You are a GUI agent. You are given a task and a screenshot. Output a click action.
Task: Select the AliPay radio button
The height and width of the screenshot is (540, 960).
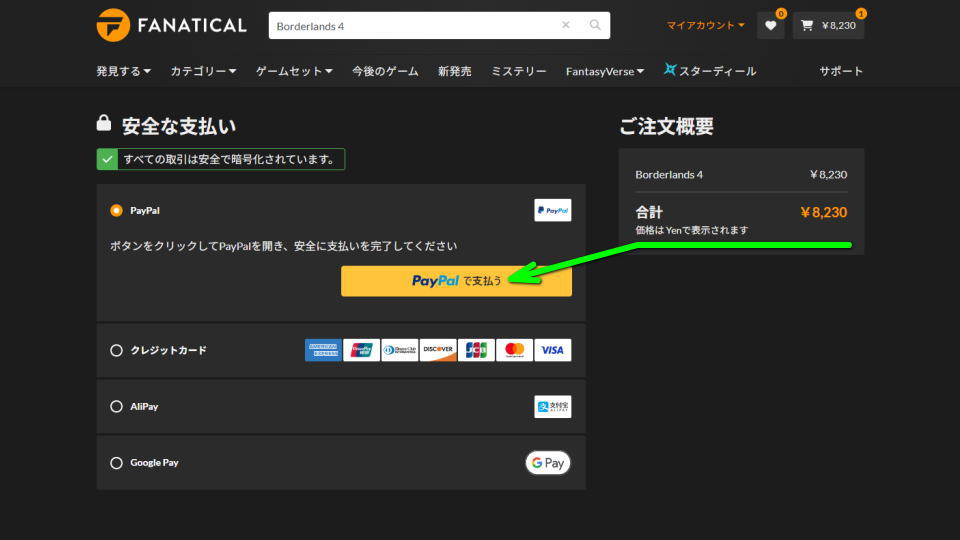click(x=116, y=407)
